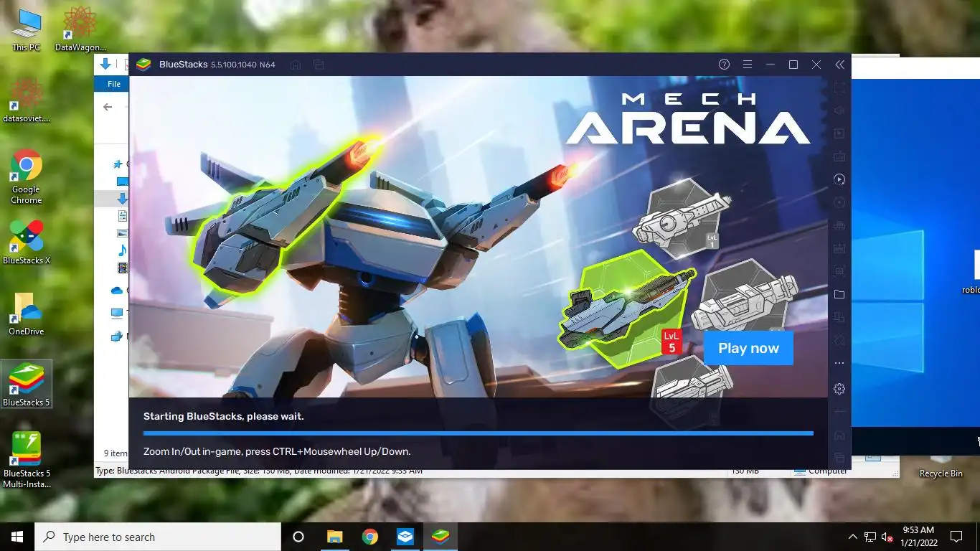980x551 pixels.
Task: Select the Music note item in the Explorer sidebar
Action: [x=123, y=250]
